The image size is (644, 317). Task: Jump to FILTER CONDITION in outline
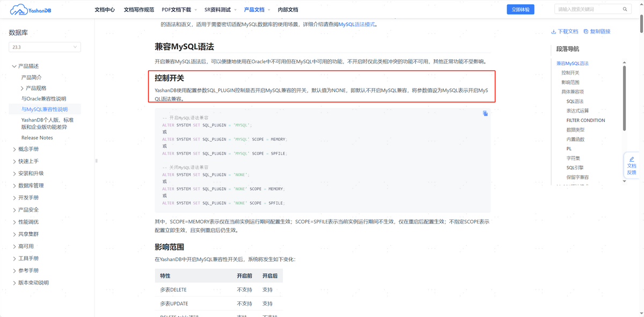pos(586,120)
